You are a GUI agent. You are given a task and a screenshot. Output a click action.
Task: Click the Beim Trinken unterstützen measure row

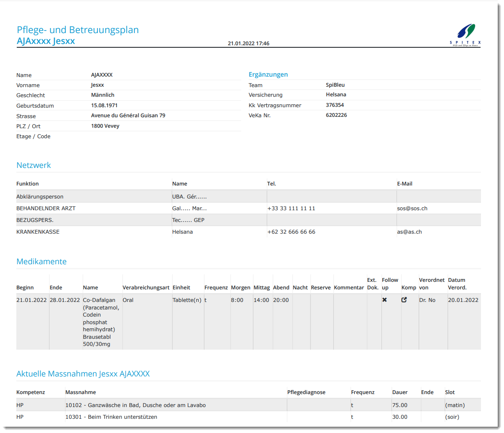(111, 417)
